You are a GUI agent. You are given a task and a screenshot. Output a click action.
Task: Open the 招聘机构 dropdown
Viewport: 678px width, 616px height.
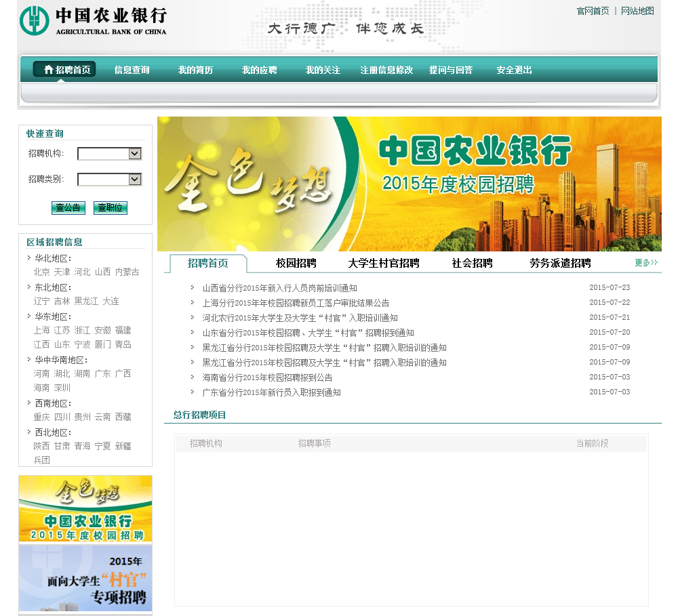pyautogui.click(x=109, y=153)
